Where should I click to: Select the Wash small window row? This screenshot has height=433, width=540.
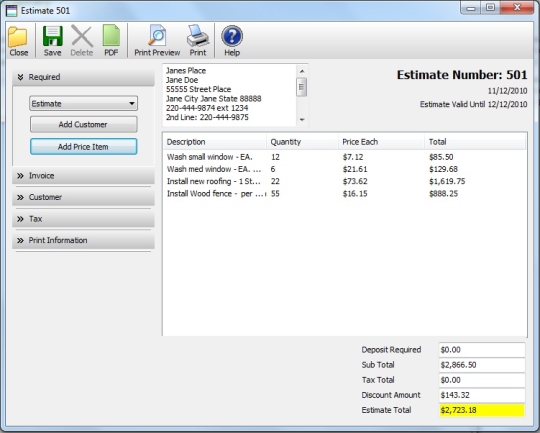pos(344,157)
